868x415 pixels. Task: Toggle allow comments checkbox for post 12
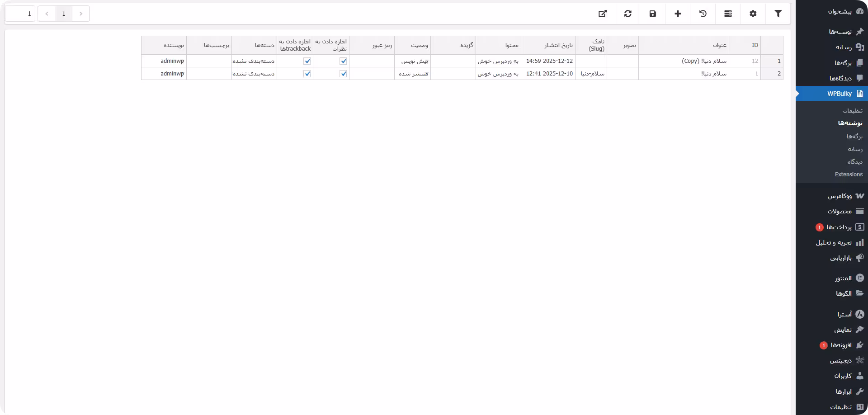344,61
